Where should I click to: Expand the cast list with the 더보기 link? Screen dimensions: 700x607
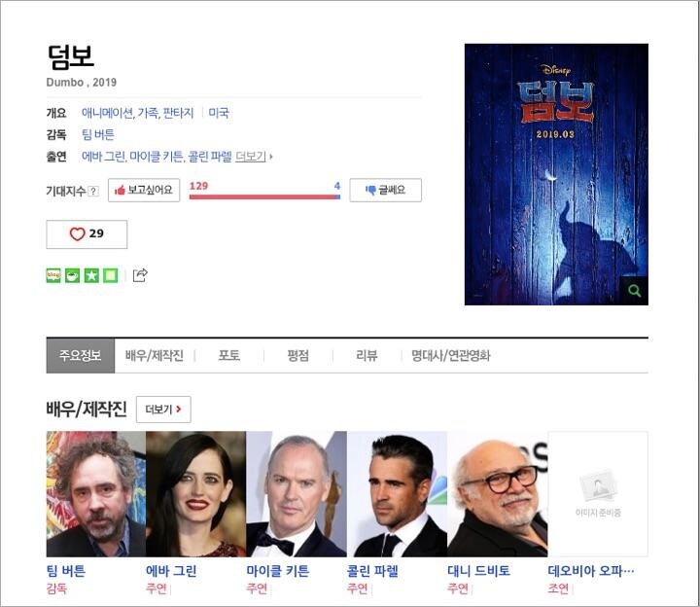[254, 157]
